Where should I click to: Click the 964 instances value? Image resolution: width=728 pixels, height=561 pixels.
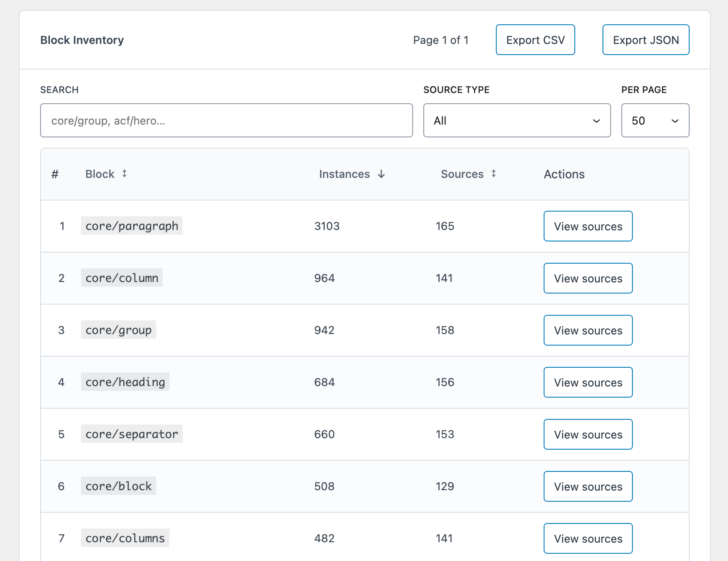(324, 278)
